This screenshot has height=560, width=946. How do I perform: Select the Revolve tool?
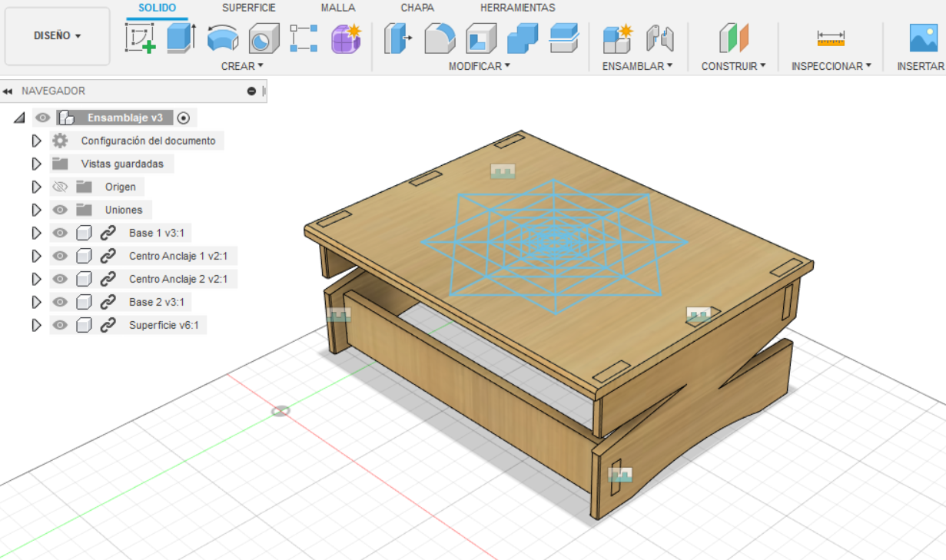click(223, 38)
